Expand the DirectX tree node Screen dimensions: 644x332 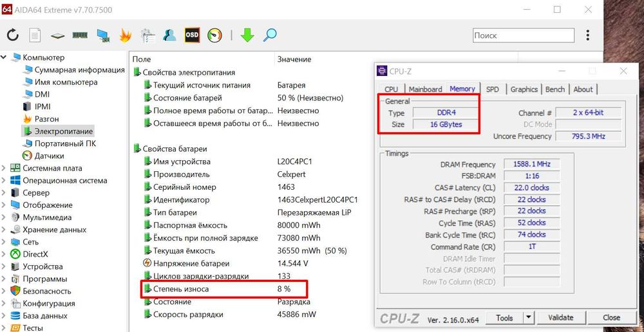tap(4, 254)
